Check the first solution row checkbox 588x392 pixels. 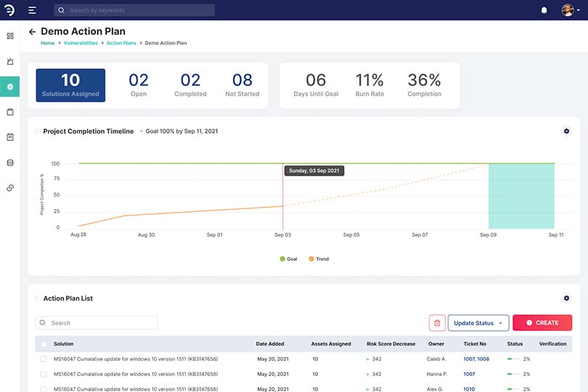click(44, 359)
